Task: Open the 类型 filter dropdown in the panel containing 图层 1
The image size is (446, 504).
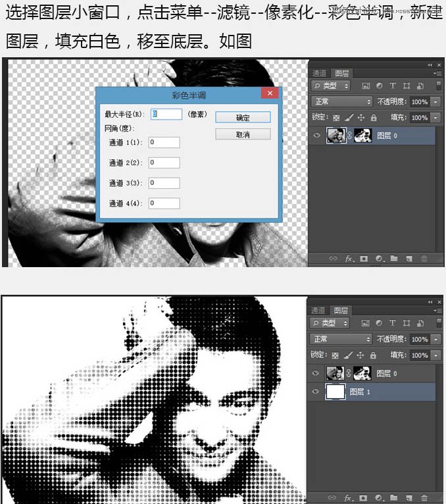Action: click(330, 323)
